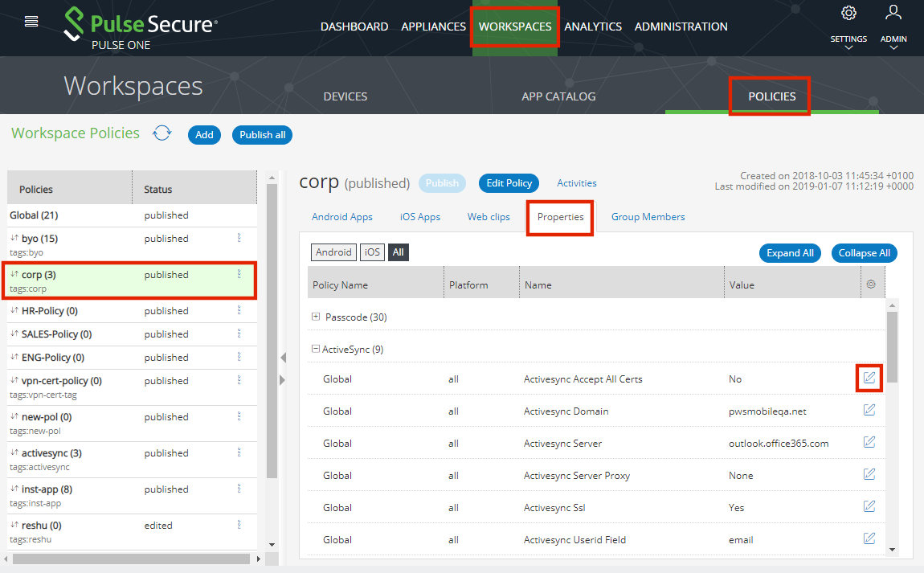Click the refresh Workspace Policies icon
This screenshot has height=573, width=924.
click(x=162, y=133)
